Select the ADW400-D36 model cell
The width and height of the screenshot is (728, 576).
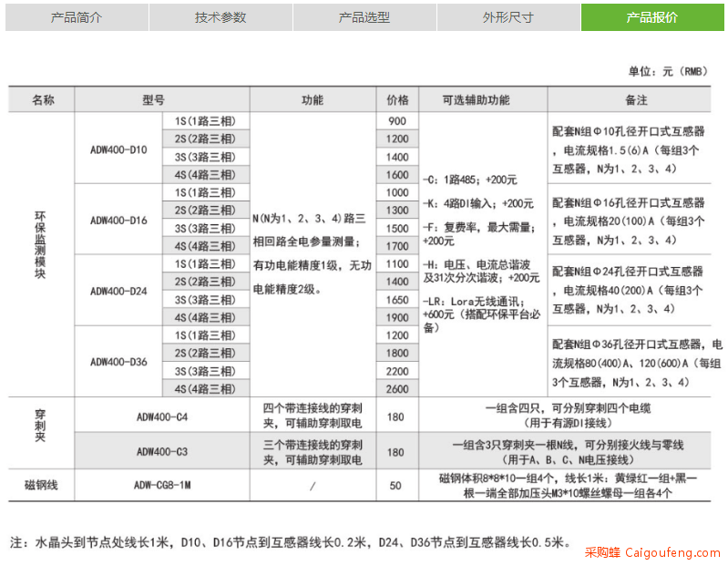118,362
